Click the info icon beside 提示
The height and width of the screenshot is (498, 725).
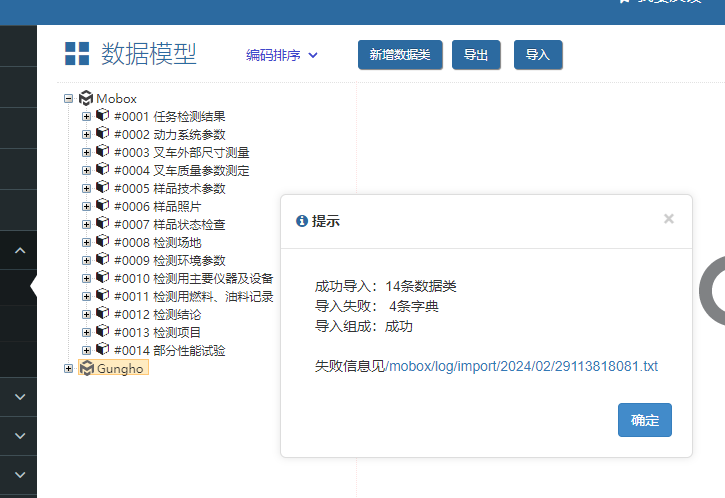[302, 221]
